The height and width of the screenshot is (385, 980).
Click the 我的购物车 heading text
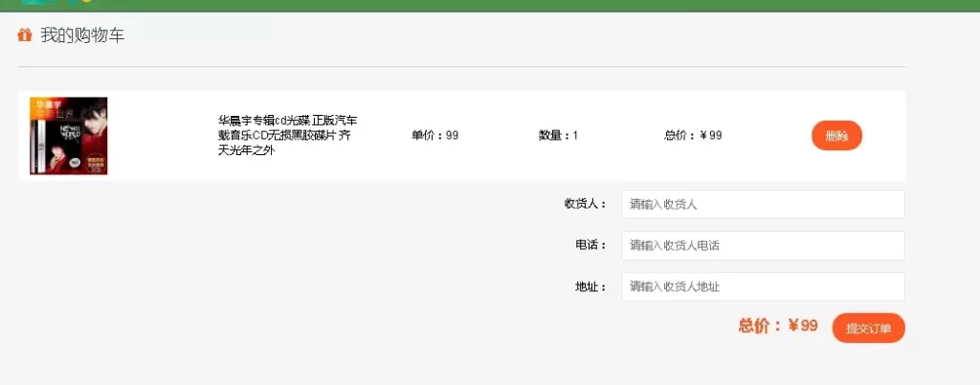tap(82, 35)
